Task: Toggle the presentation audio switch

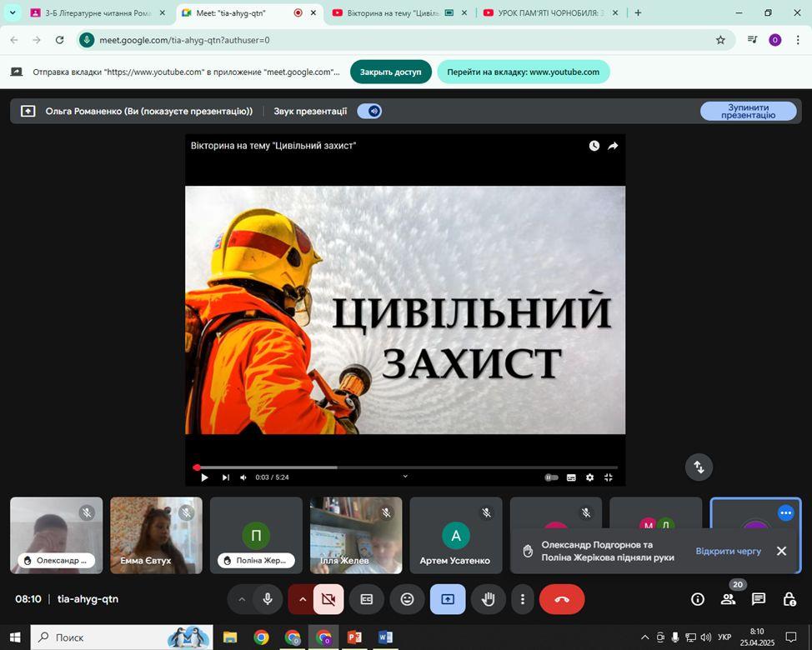Action: [x=369, y=111]
